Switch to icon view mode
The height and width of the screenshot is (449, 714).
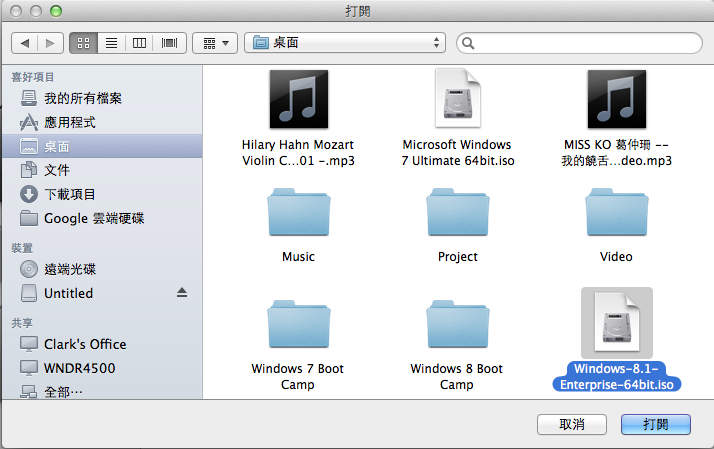click(x=82, y=43)
